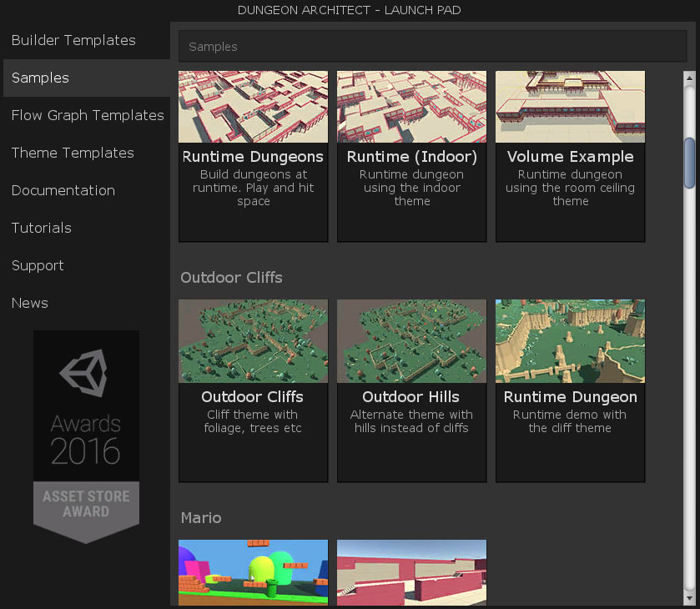Click the Volume Example card title
Viewport: 700px width, 609px height.
570,157
